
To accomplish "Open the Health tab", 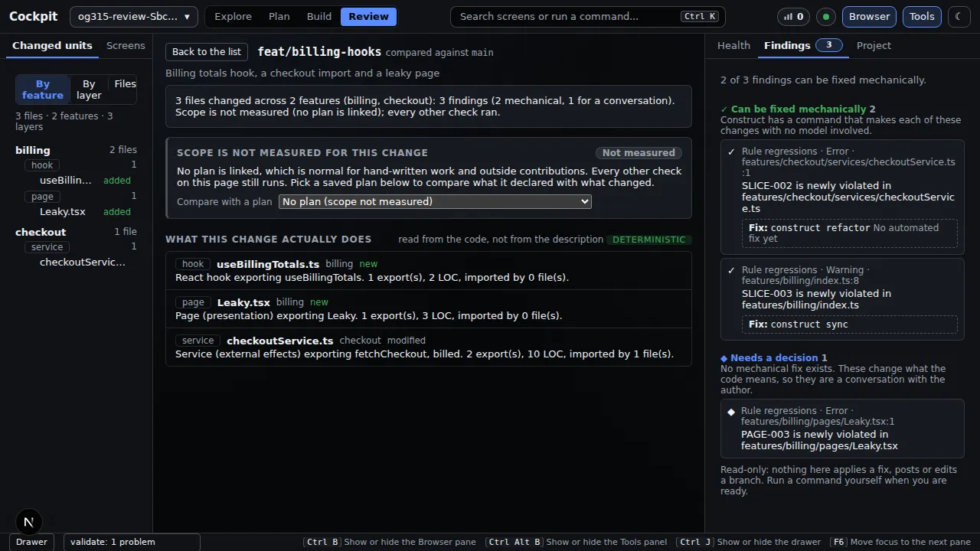I will 733,46.
